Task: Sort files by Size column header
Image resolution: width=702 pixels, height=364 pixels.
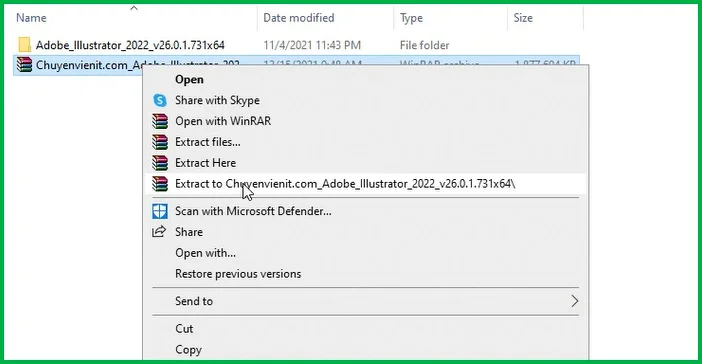Action: point(523,18)
